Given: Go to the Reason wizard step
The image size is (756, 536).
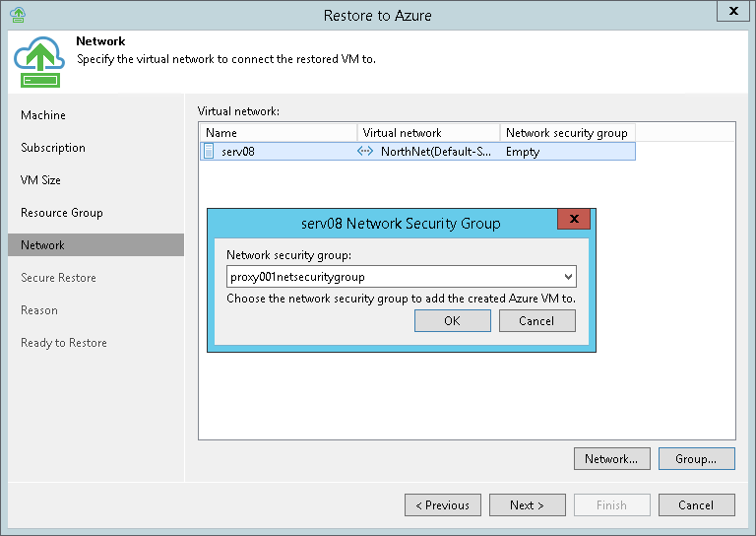Looking at the screenshot, I should tap(39, 310).
